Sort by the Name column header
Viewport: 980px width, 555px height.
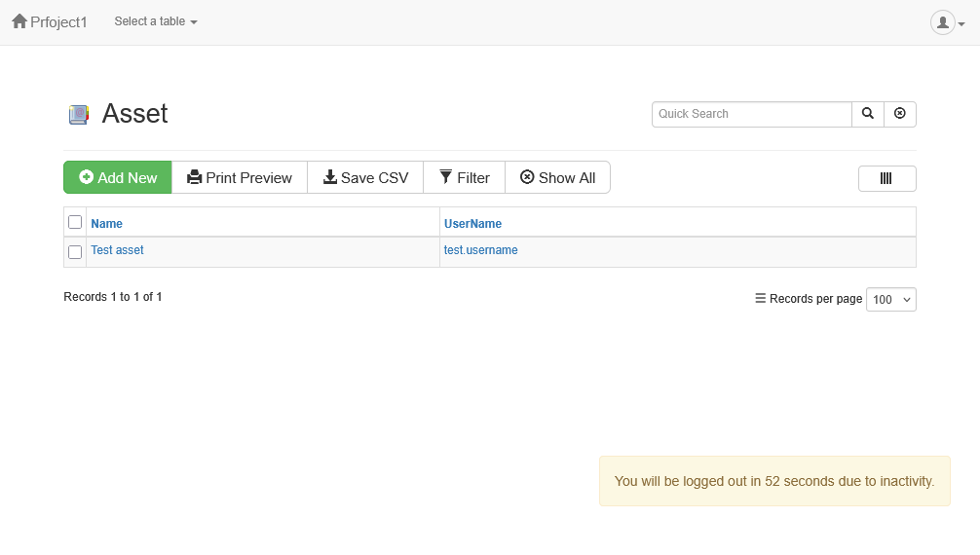pyautogui.click(x=107, y=223)
